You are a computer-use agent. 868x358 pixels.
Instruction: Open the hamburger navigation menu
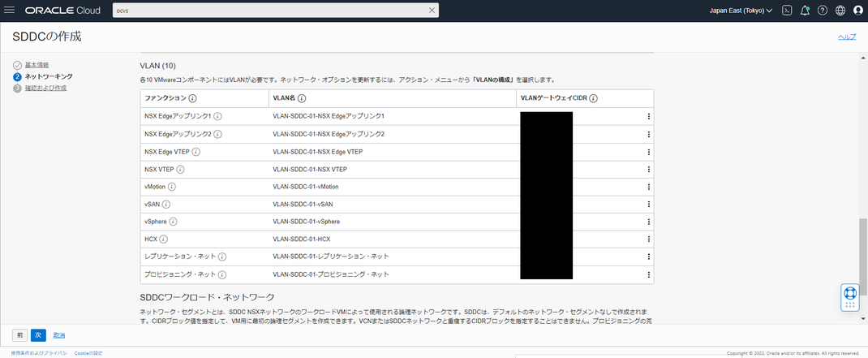coord(10,11)
